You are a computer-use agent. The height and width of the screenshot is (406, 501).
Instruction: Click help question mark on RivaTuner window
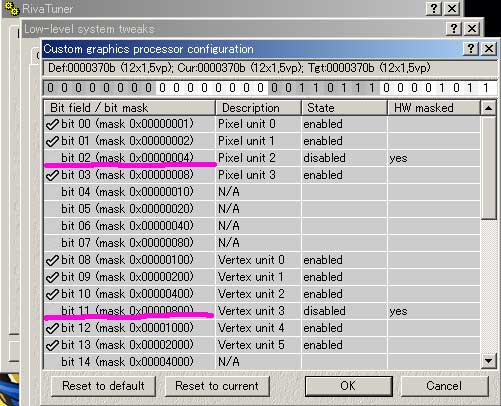(434, 8)
